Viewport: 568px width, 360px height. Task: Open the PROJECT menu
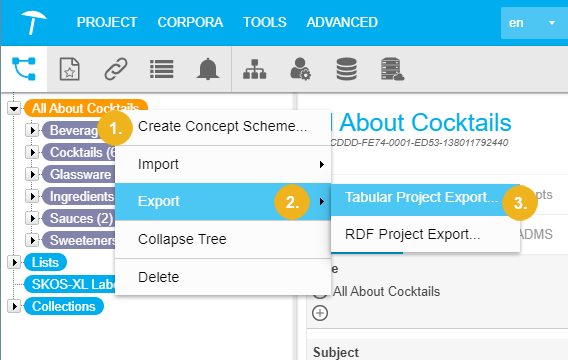(107, 22)
